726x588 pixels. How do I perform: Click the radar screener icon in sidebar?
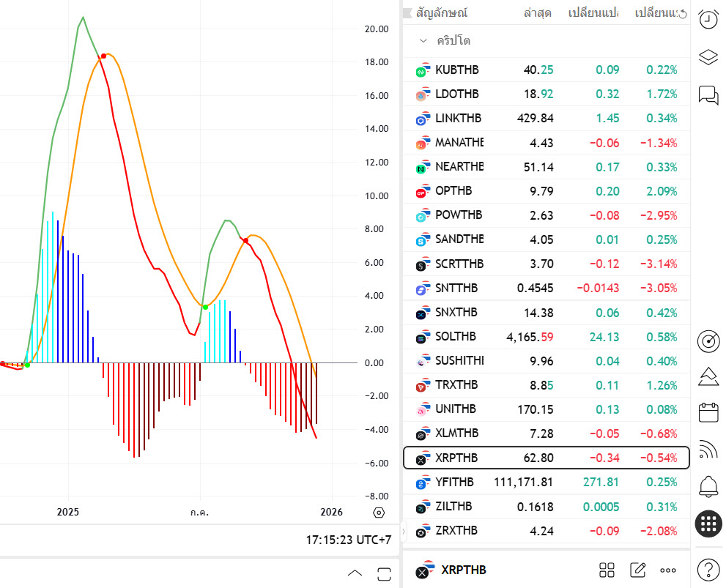point(708,340)
